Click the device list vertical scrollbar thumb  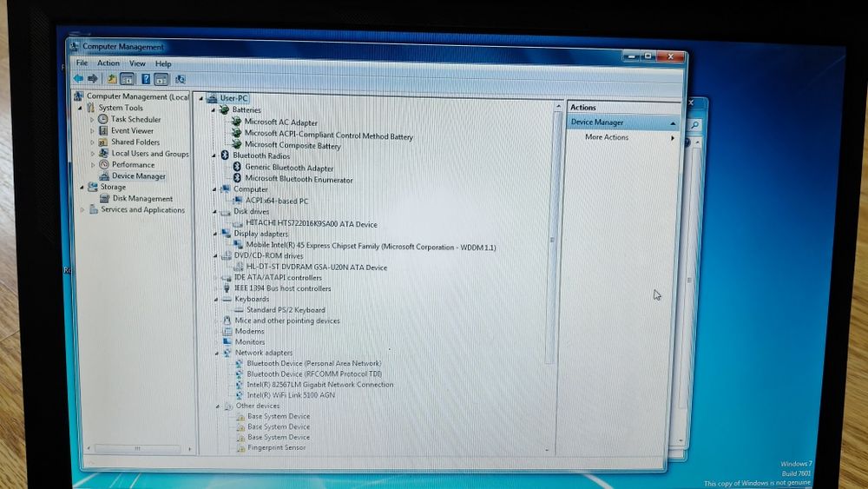[551, 239]
